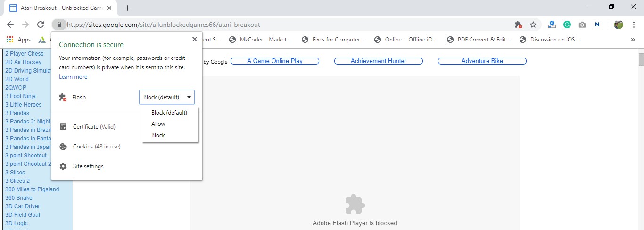The image size is (644, 230).
Task: Open 'Discussion on iOS...' bookmark
Action: click(x=549, y=40)
